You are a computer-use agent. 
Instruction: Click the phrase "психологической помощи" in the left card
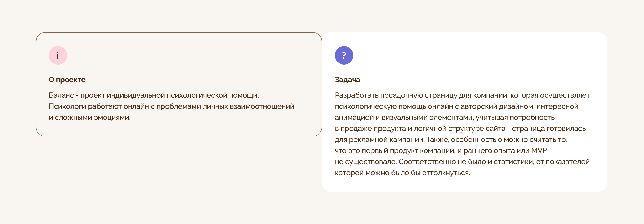213,95
